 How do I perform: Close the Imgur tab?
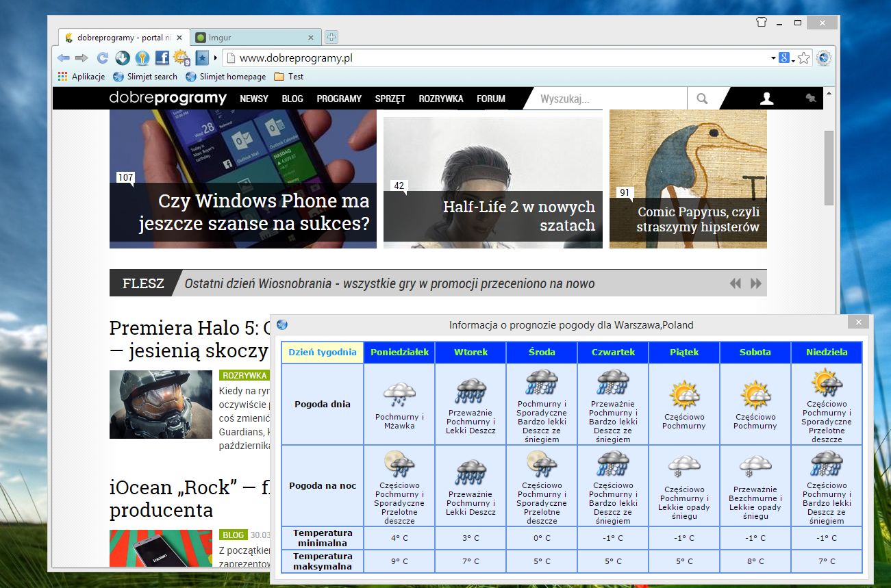(311, 38)
